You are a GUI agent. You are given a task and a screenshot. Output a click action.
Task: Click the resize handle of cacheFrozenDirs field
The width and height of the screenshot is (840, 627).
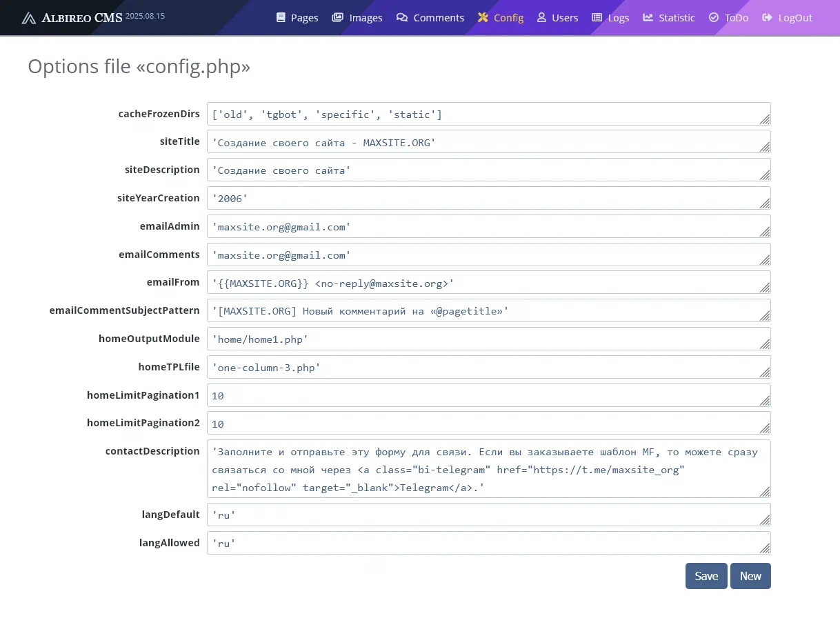[764, 119]
